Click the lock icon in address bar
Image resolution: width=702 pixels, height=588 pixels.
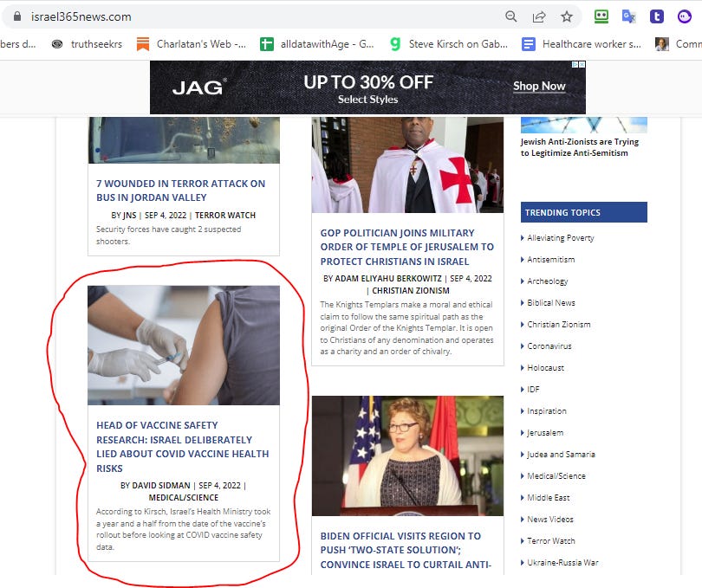tap(17, 16)
